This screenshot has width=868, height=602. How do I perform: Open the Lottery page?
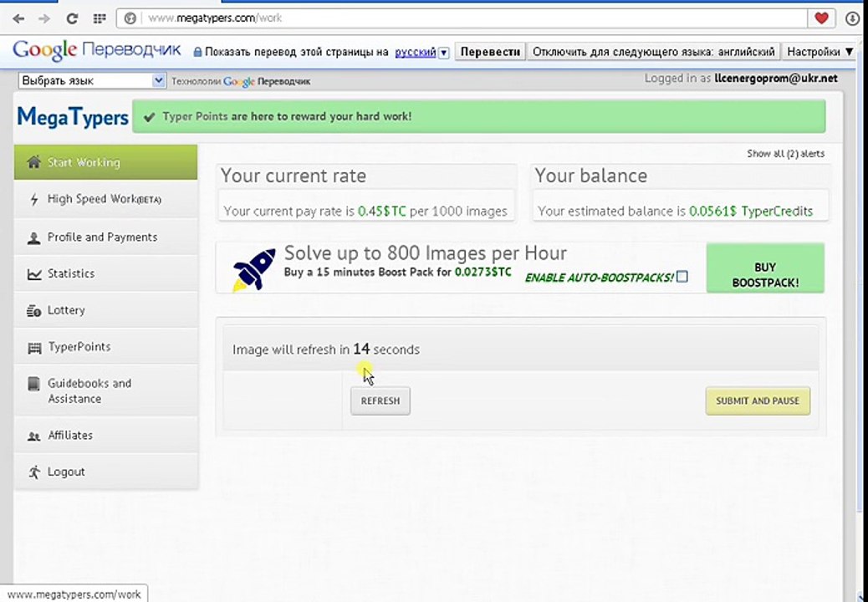coord(105,310)
